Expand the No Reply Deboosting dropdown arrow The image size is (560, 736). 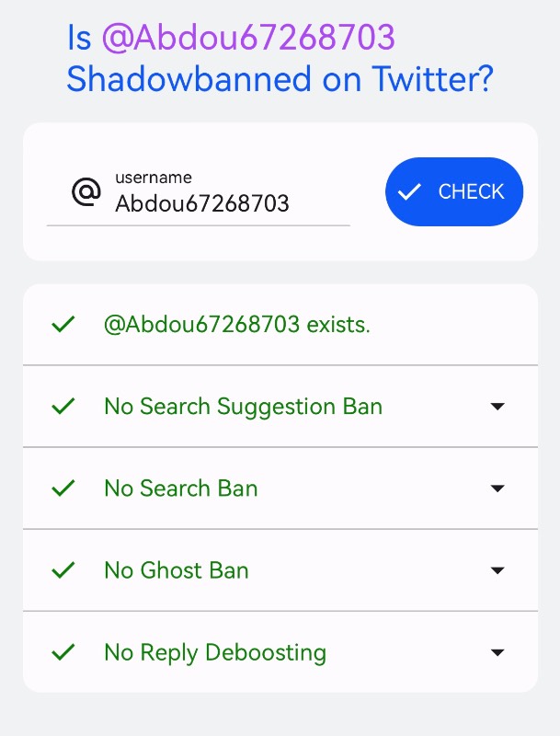click(x=497, y=652)
